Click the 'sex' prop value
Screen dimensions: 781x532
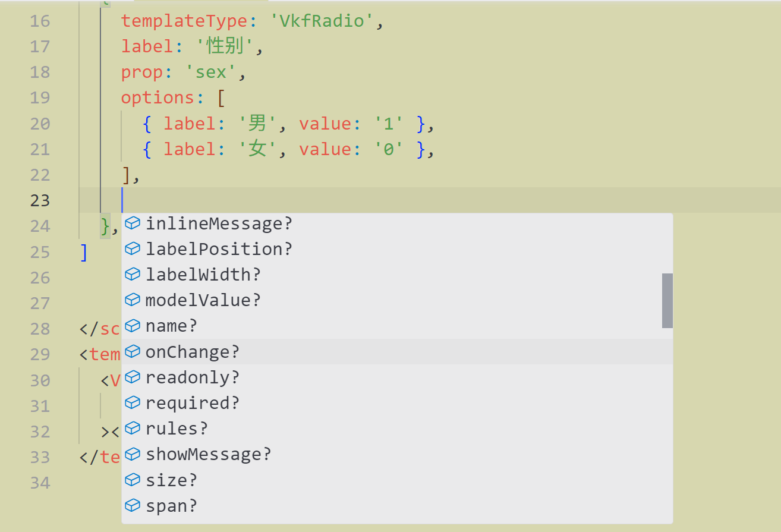point(212,72)
